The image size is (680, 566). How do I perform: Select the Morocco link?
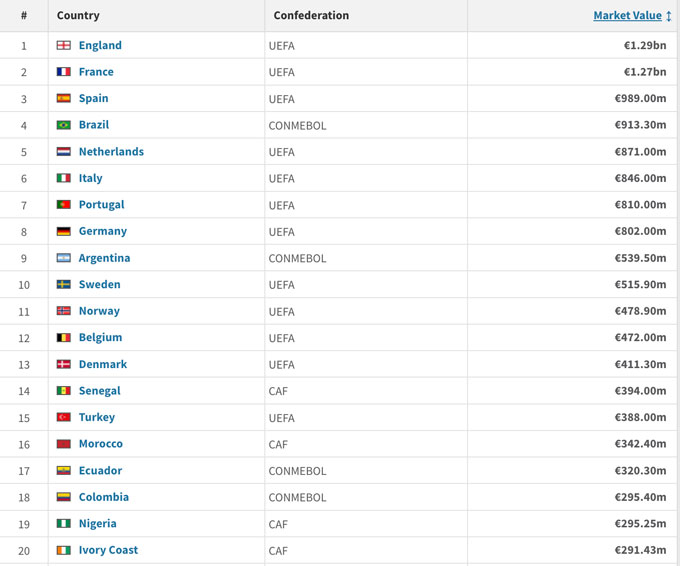click(x=101, y=444)
